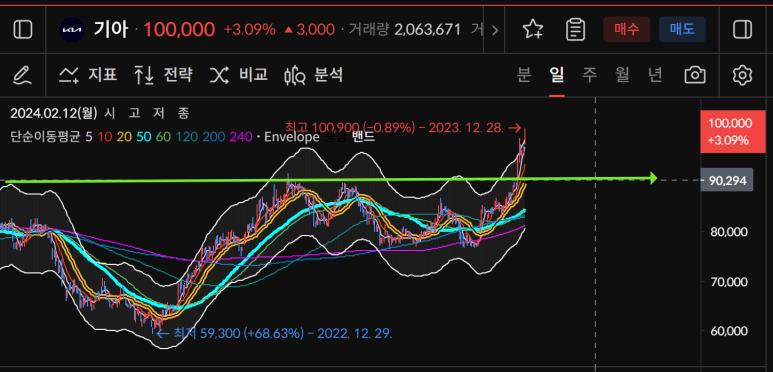The width and height of the screenshot is (773, 372).
Task: Switch to 월 monthly chart
Action: coord(622,75)
